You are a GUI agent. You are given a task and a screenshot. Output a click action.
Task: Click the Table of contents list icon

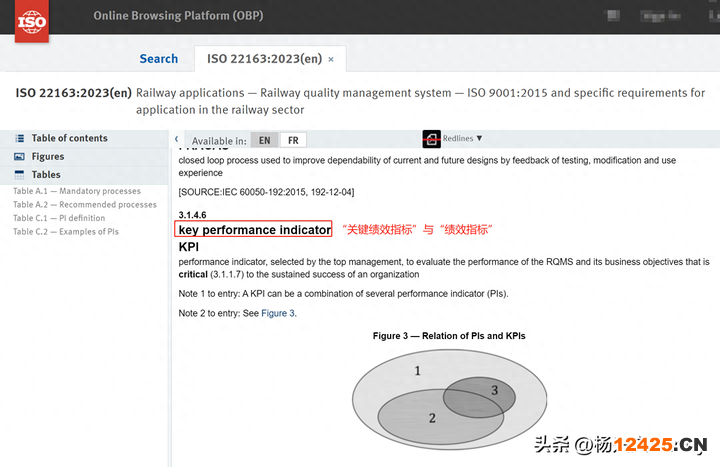[19, 139]
